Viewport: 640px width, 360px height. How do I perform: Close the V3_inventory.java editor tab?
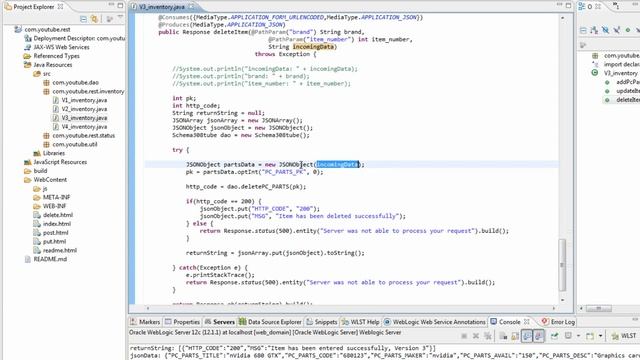[191, 7]
